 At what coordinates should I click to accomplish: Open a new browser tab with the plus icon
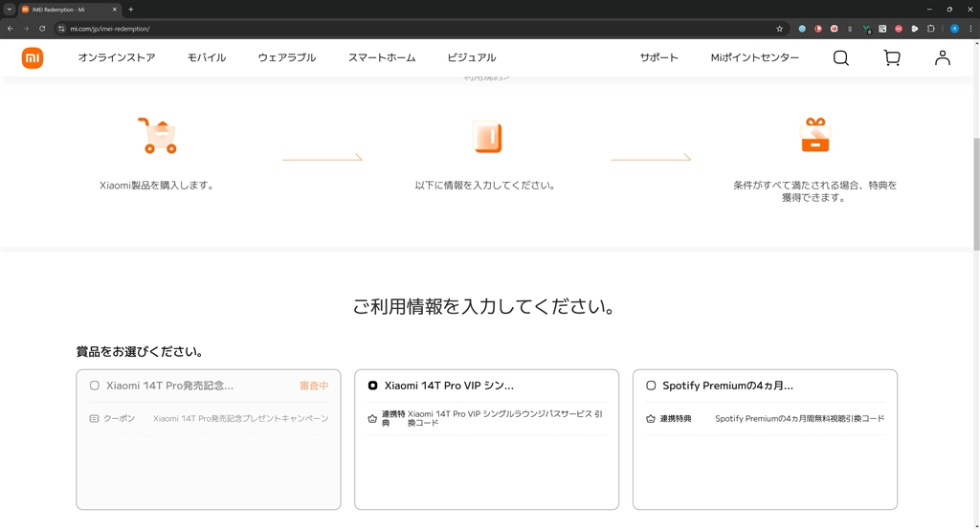pos(130,10)
